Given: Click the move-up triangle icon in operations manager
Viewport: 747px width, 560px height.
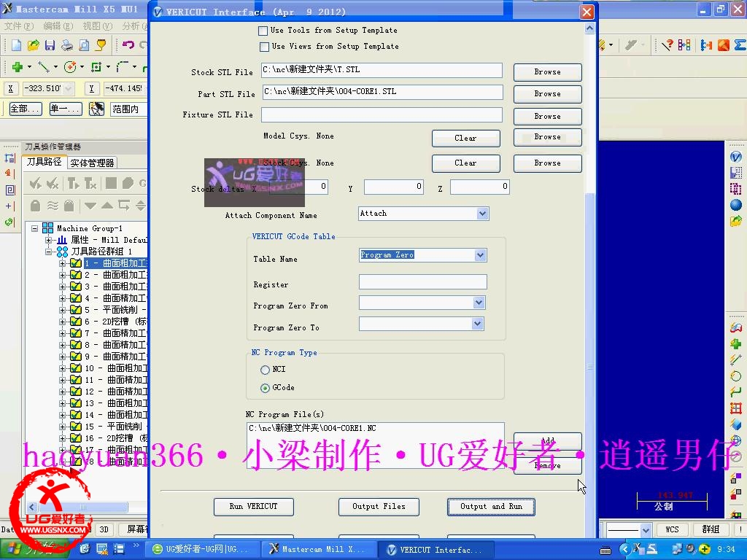Looking at the screenshot, I should (x=107, y=206).
